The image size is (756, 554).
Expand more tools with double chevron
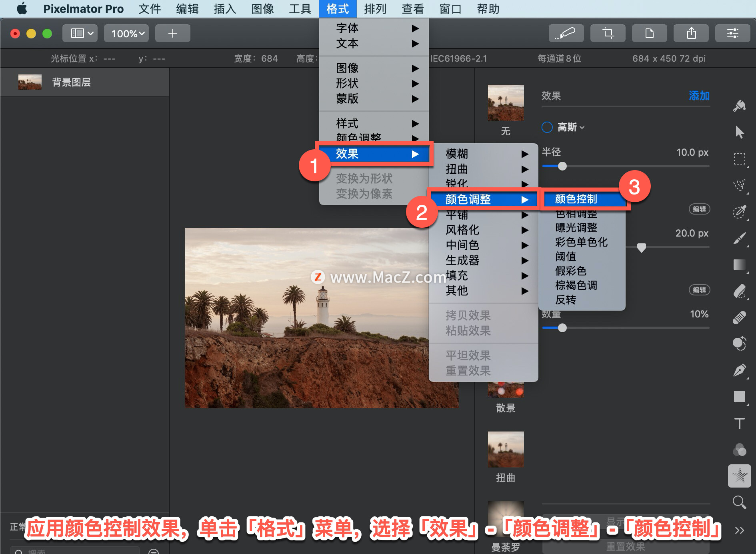[739, 530]
